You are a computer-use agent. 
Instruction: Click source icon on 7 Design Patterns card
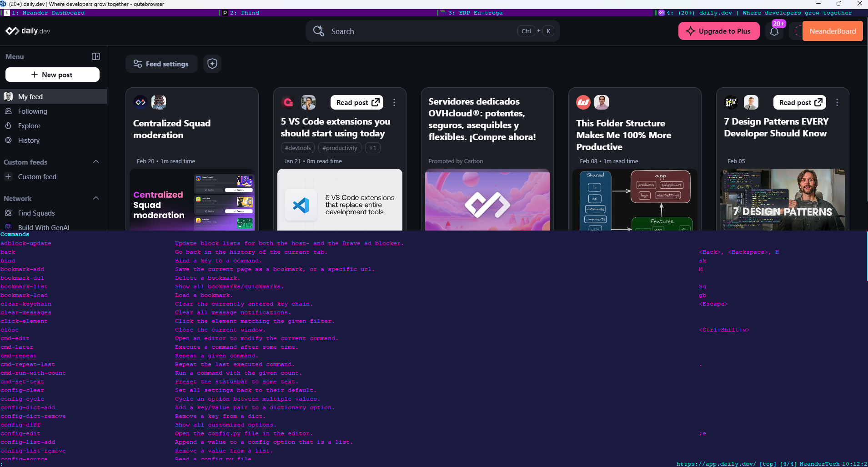click(731, 102)
